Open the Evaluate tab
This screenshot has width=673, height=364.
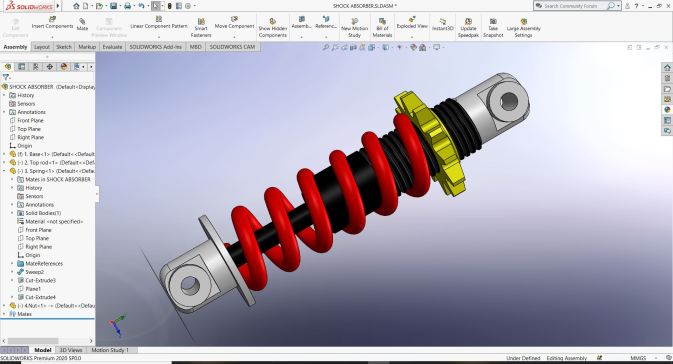pyautogui.click(x=112, y=47)
